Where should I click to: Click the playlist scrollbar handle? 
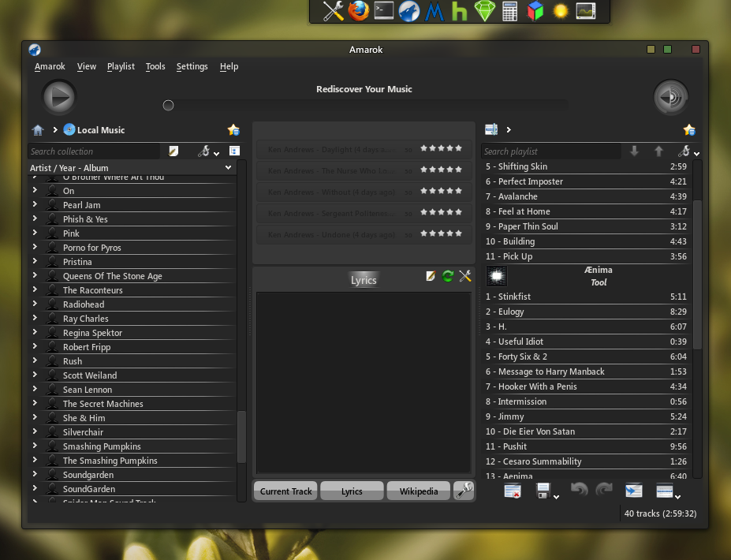pyautogui.click(x=697, y=274)
